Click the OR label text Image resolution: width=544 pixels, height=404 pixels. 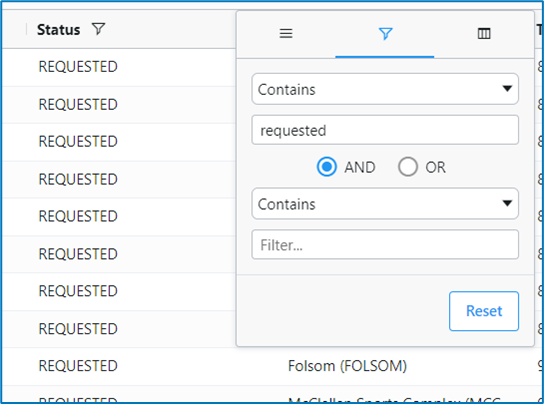tap(435, 168)
